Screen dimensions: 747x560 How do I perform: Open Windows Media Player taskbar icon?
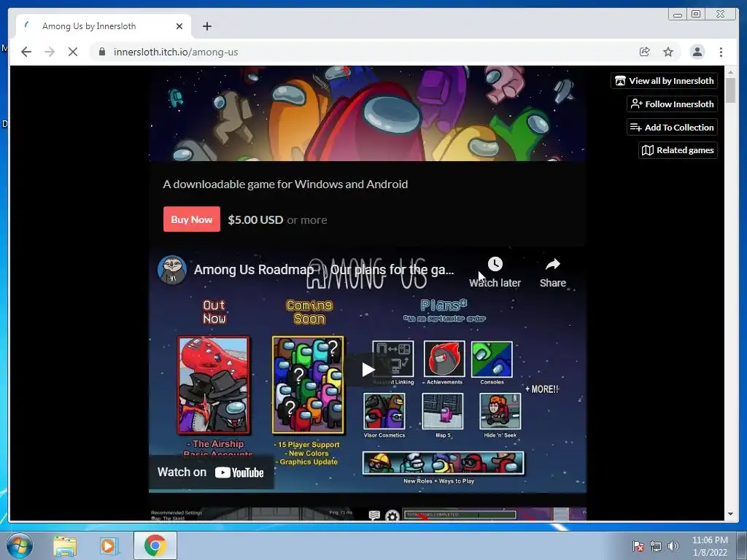pos(109,546)
